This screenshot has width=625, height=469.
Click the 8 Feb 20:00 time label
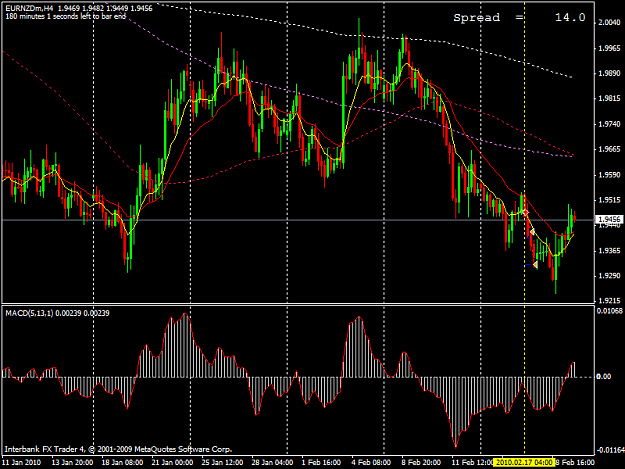tap(421, 462)
